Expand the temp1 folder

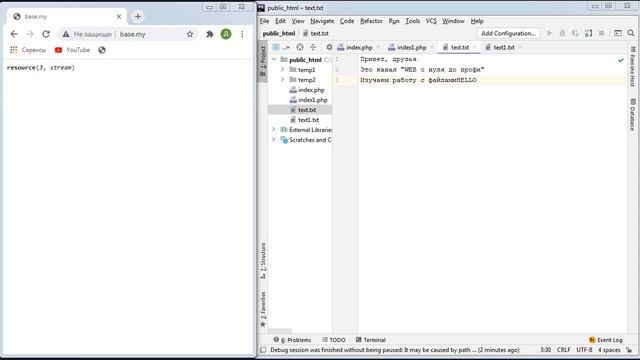pos(282,70)
